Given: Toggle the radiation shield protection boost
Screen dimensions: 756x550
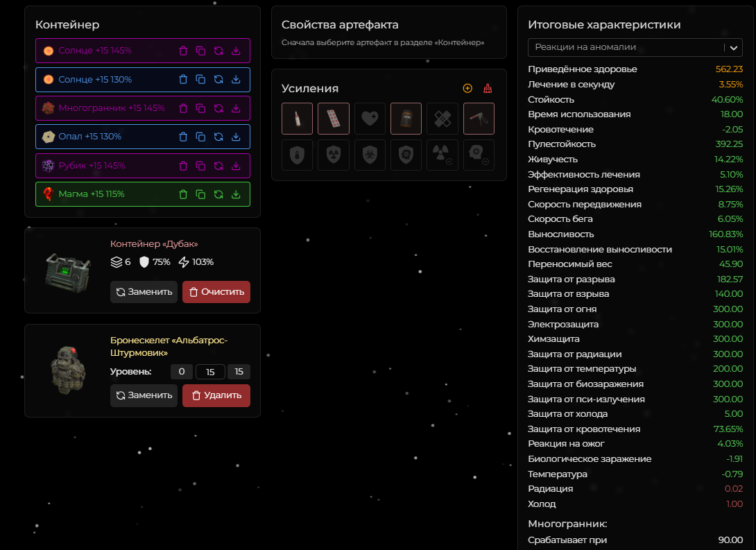Looking at the screenshot, I should point(334,155).
